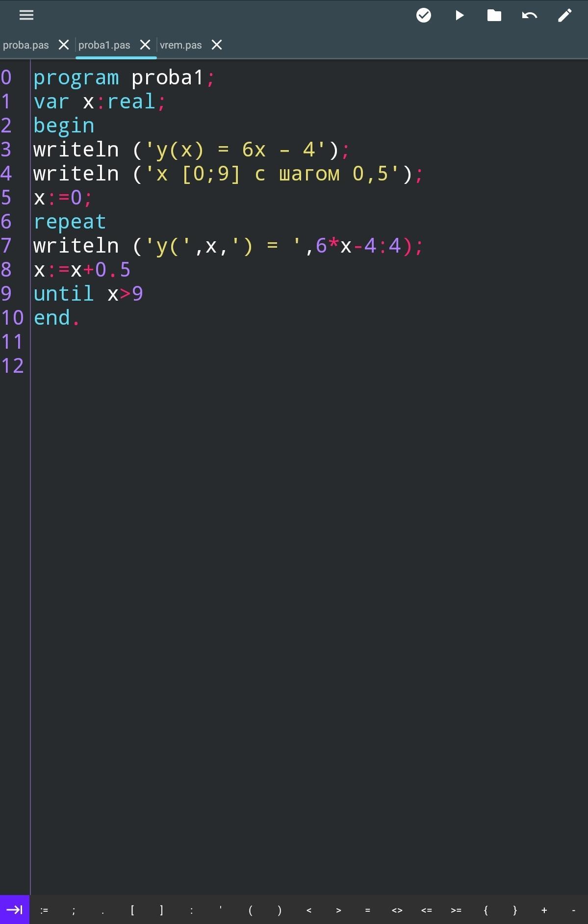Open the vrem.pas tab
The height and width of the screenshot is (924, 588).
tap(181, 45)
